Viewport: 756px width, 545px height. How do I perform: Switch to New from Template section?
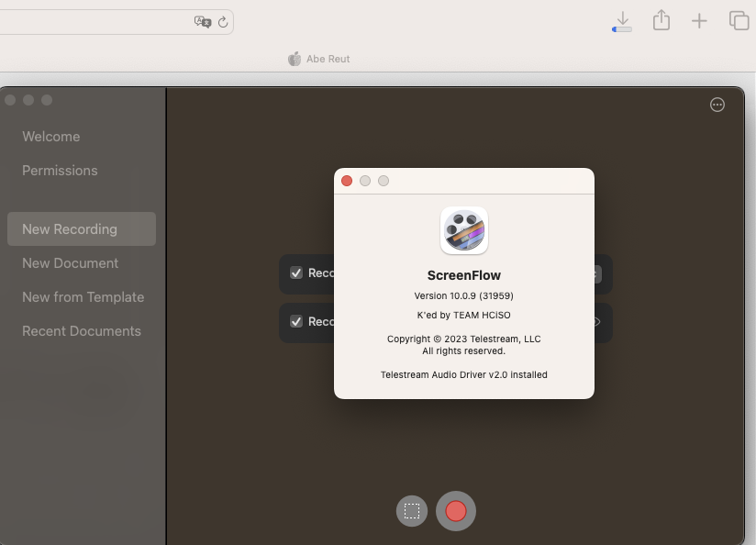pyautogui.click(x=83, y=297)
